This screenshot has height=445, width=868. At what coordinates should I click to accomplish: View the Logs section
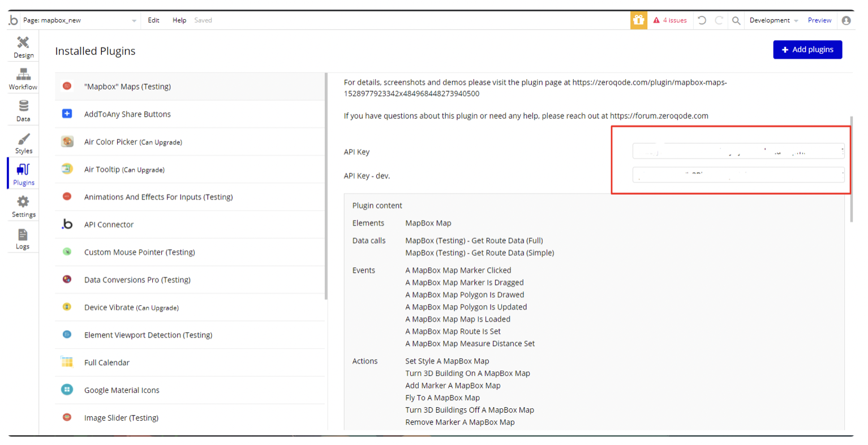pyautogui.click(x=23, y=238)
